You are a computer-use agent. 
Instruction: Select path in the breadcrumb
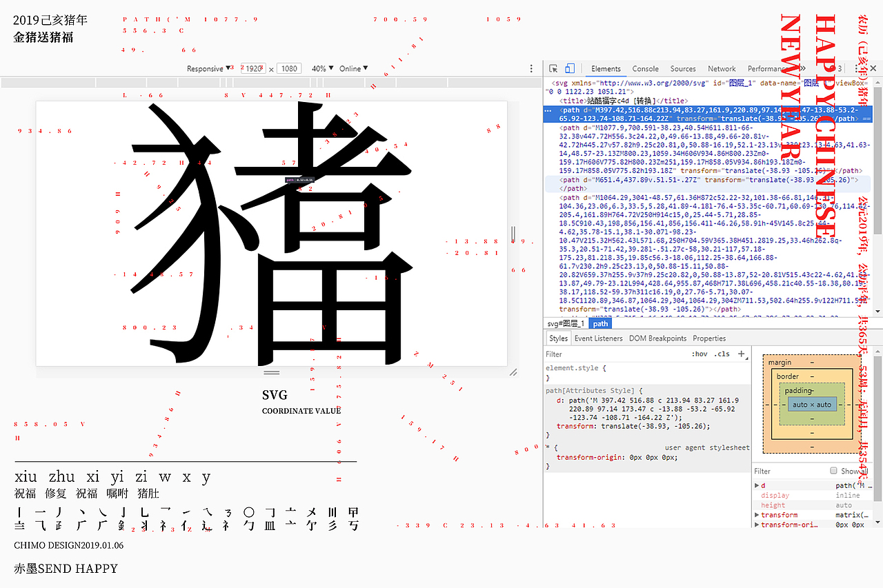coord(600,323)
